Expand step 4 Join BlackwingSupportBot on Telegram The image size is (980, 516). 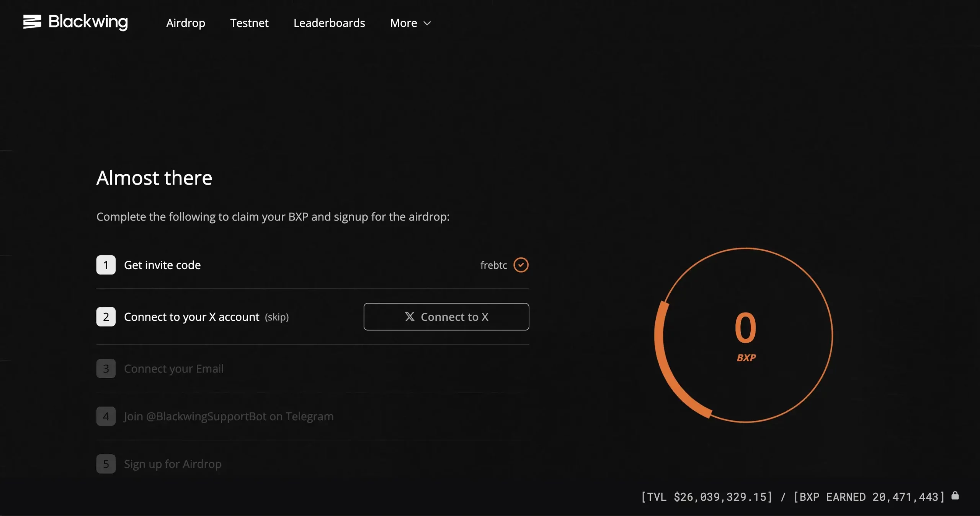pyautogui.click(x=229, y=416)
